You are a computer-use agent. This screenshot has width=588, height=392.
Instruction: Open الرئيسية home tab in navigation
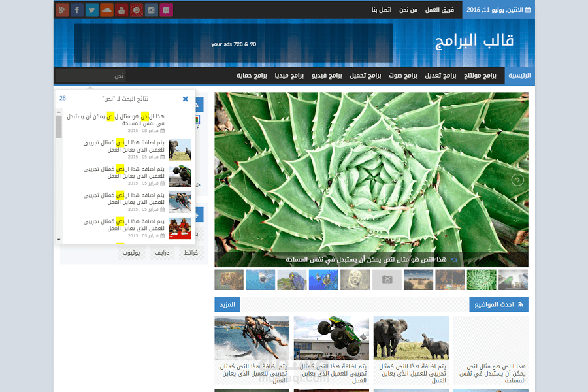pos(520,75)
